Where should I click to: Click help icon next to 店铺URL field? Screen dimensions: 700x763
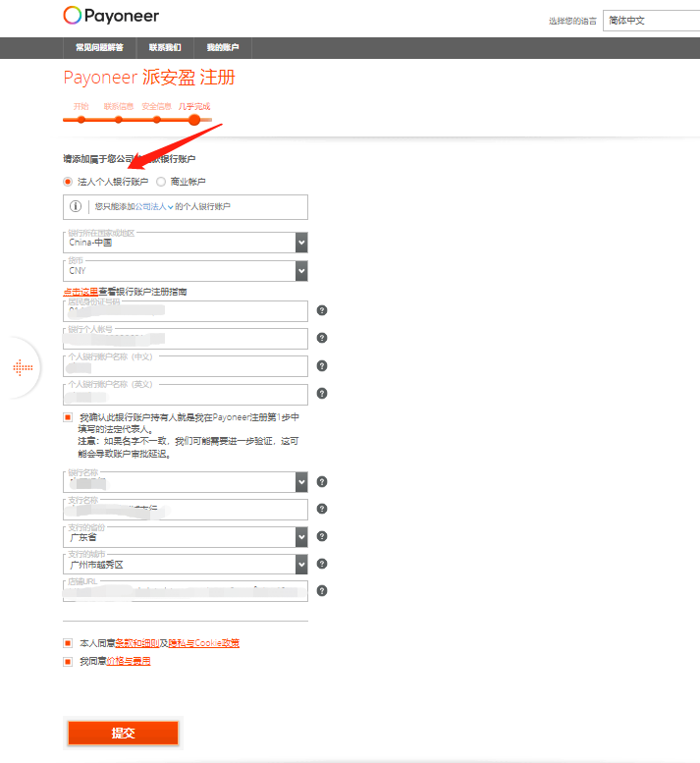point(322,591)
